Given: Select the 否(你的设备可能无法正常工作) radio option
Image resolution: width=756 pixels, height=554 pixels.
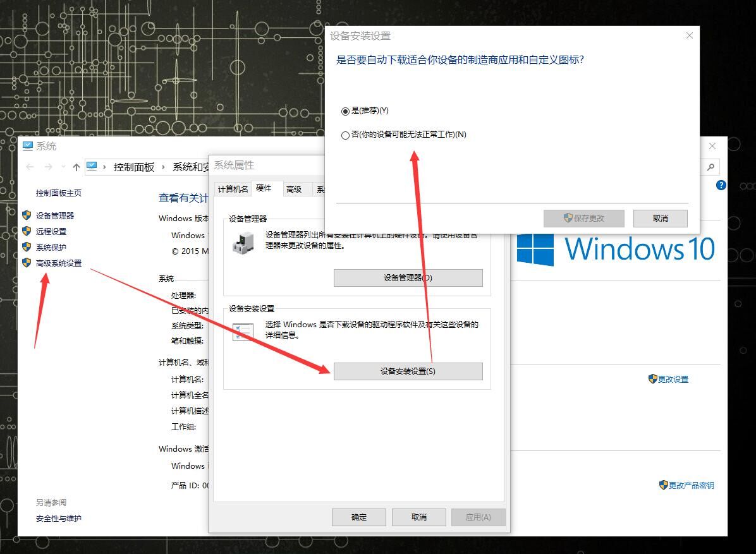Looking at the screenshot, I should point(403,135).
